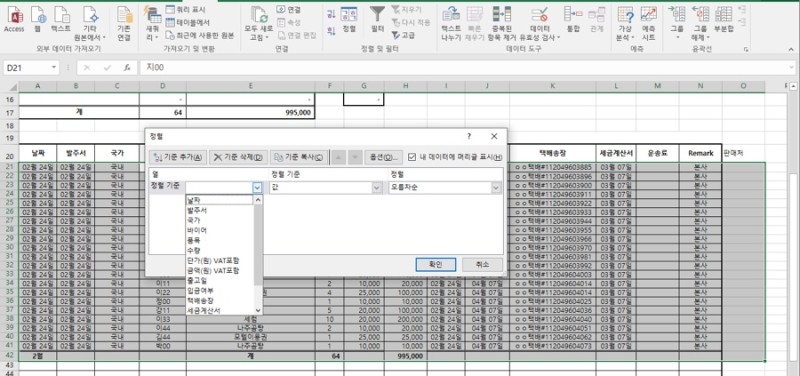The height and width of the screenshot is (376, 800).
Task: Create a forecast sheet (예측 시트)
Action: click(x=648, y=23)
